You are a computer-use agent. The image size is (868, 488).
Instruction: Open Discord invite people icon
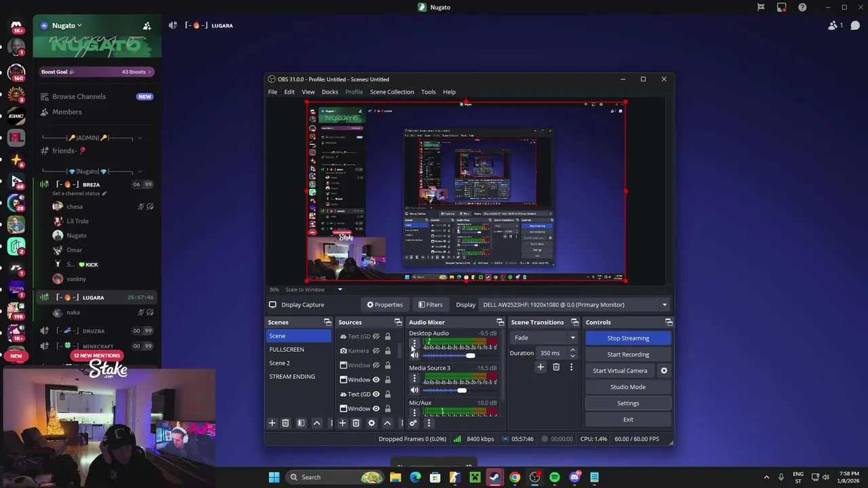pyautogui.click(x=147, y=26)
